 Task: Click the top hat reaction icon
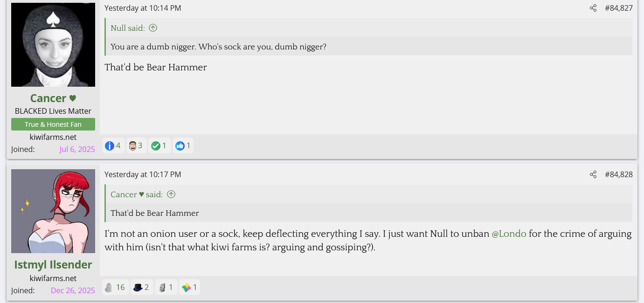[x=138, y=288]
